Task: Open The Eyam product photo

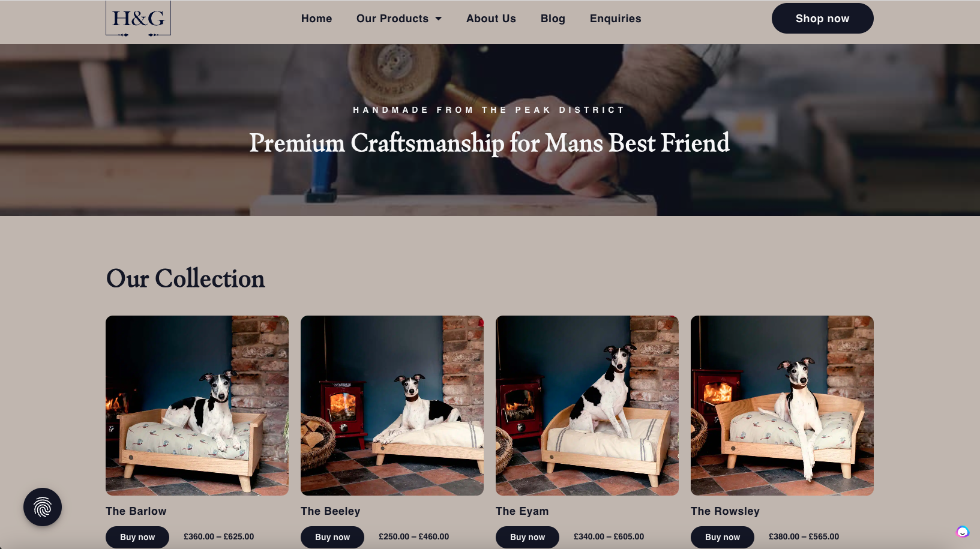Action: coord(587,406)
